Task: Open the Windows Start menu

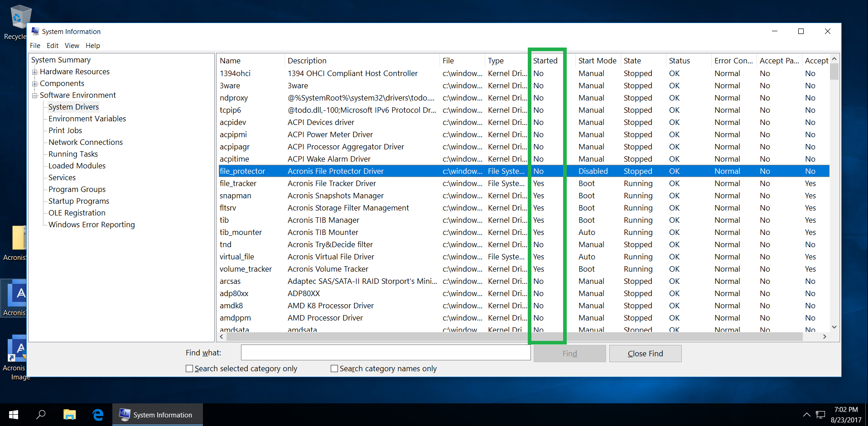Action: pos(14,415)
